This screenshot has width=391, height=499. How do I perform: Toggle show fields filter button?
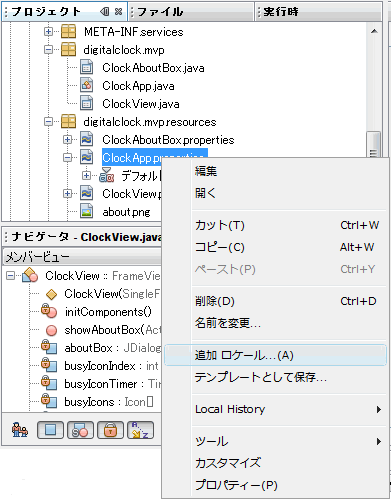point(50,430)
